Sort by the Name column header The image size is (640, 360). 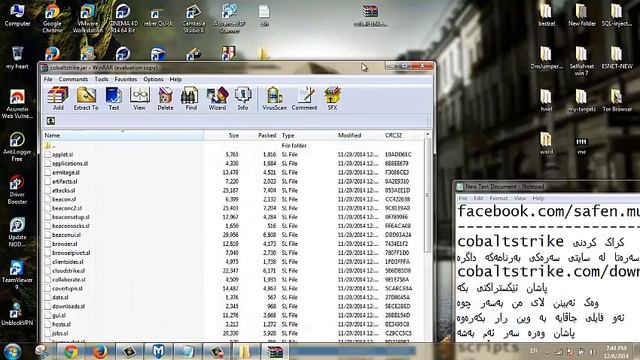123,135
